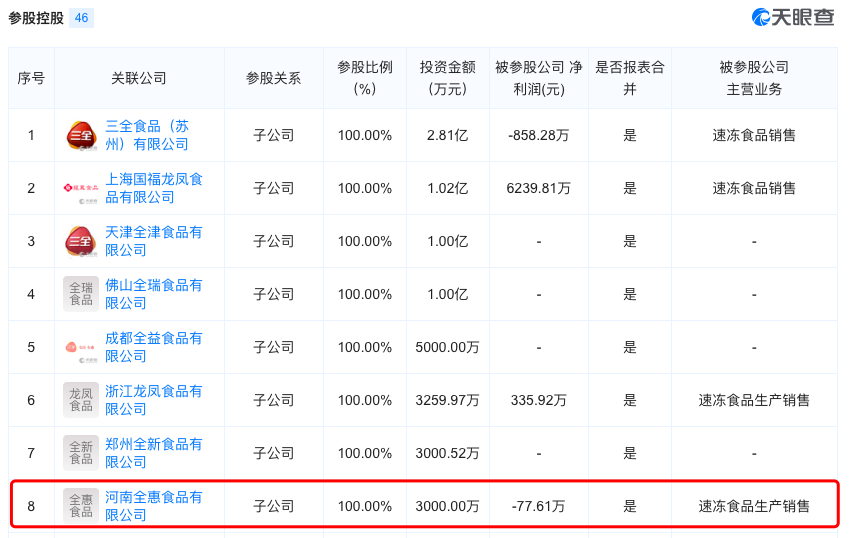Click net profit 335.92万

[x=539, y=400]
